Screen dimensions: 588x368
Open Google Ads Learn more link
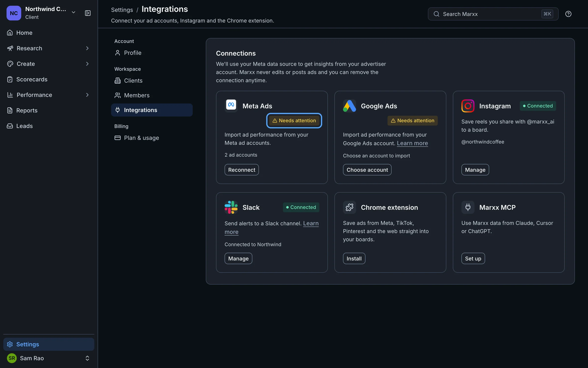coord(412,143)
